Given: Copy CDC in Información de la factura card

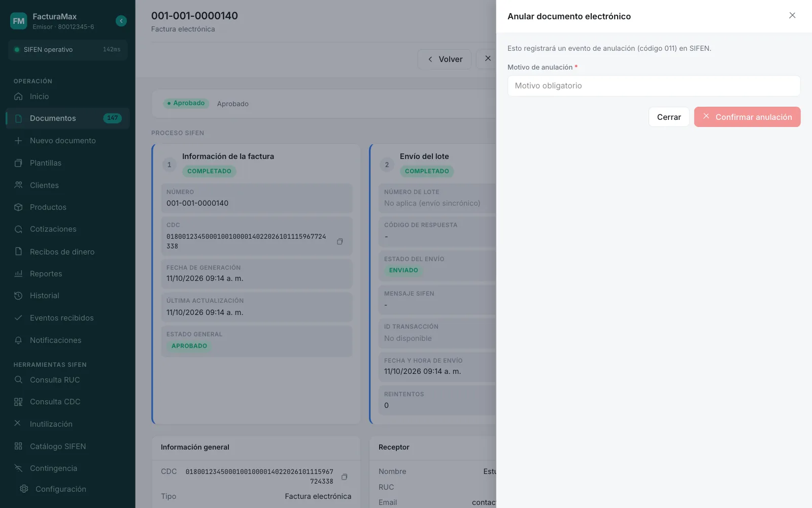Looking at the screenshot, I should coord(340,241).
